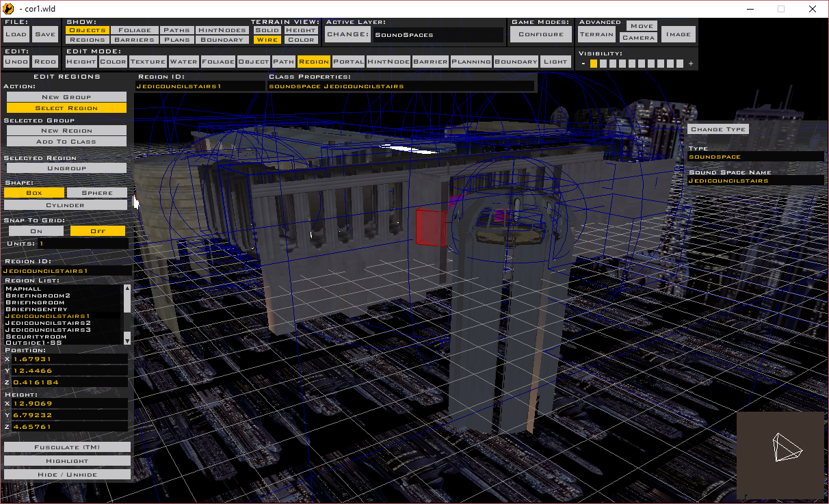Click the Fusculate (TM) button
Screen dimensions: 829x504
pos(67,447)
